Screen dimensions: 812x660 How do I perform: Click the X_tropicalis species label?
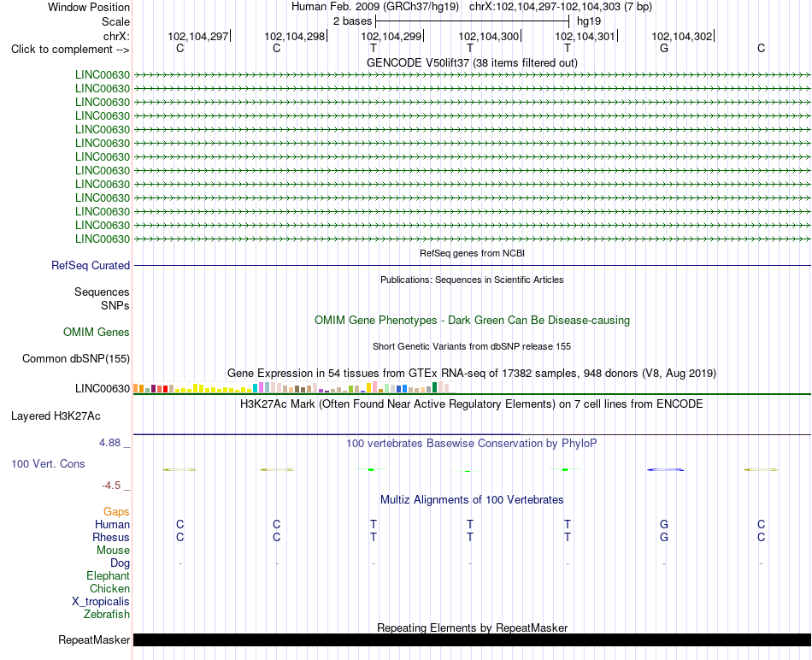[101, 602]
